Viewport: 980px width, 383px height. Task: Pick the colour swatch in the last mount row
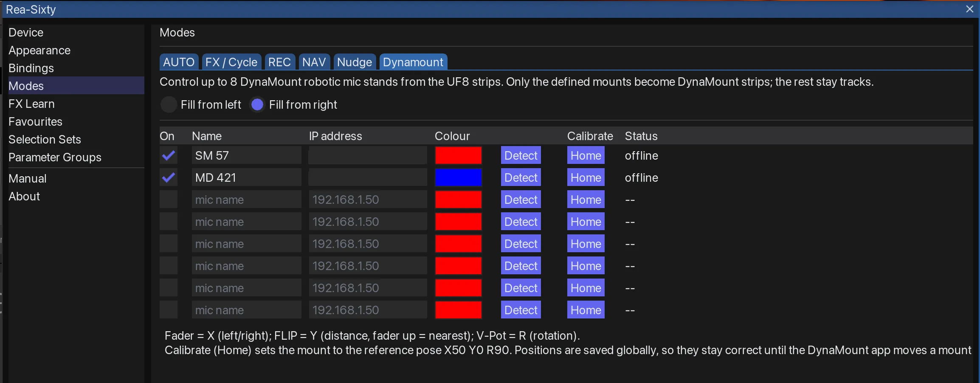tap(459, 310)
